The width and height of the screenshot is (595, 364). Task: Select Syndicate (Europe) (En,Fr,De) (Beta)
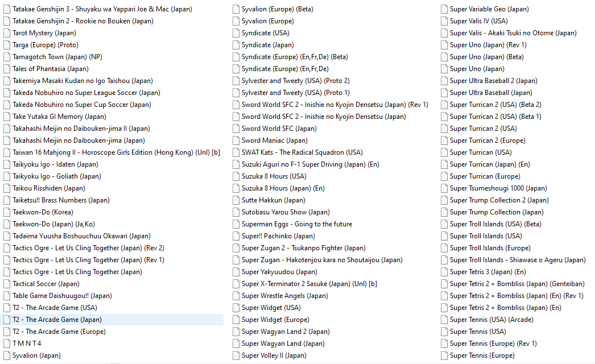(x=295, y=57)
